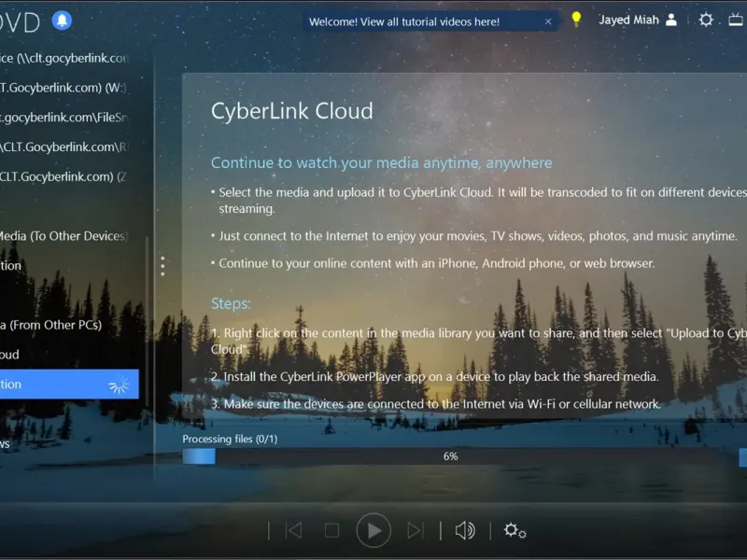Click the loading spinner on highlighted sidebar item
Viewport: 747px width, 560px height.
click(x=119, y=385)
